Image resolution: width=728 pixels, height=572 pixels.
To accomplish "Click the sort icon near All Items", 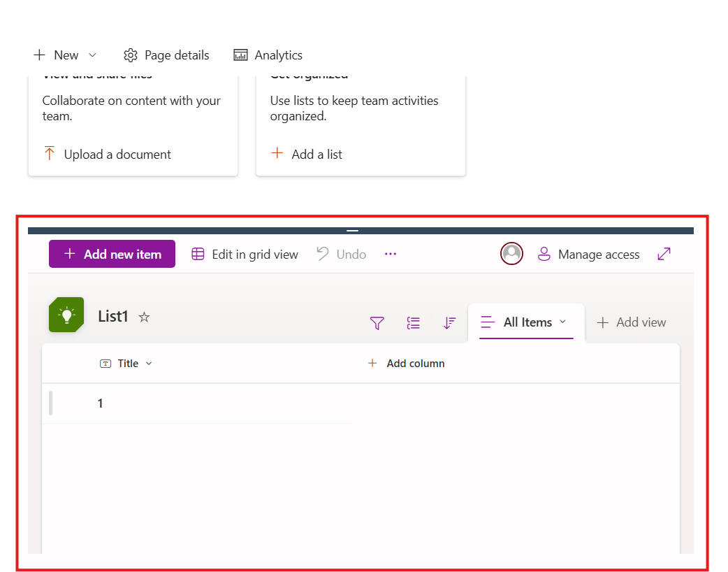I will [x=449, y=323].
